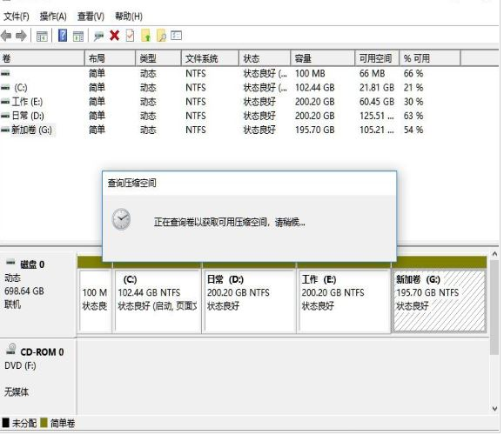Open the 操作(A) menu
Viewport: 504px width, 435px height.
coord(53,16)
